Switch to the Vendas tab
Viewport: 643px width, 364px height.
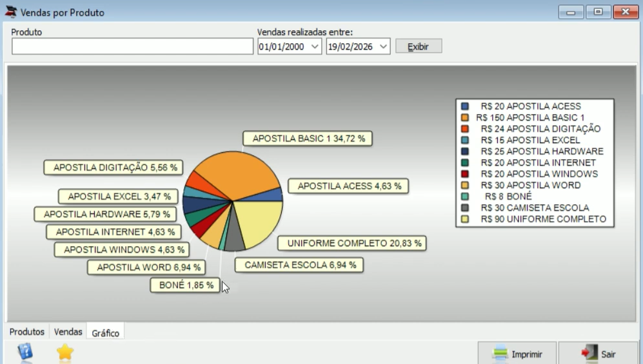tap(68, 332)
